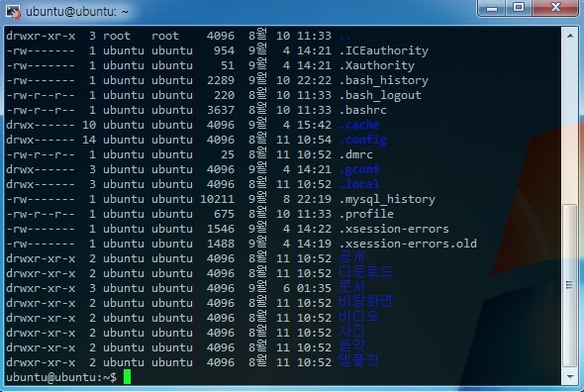Click the .bash_history file name
The width and height of the screenshot is (584, 392).
point(384,80)
